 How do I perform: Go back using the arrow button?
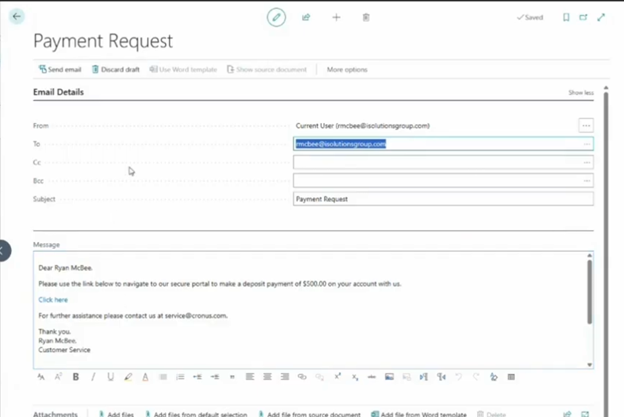(17, 16)
